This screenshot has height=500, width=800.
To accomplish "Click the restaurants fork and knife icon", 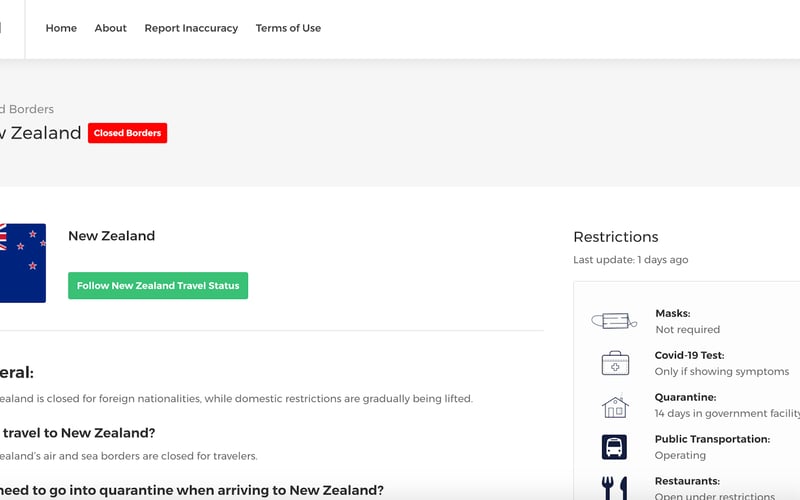I will [x=614, y=488].
